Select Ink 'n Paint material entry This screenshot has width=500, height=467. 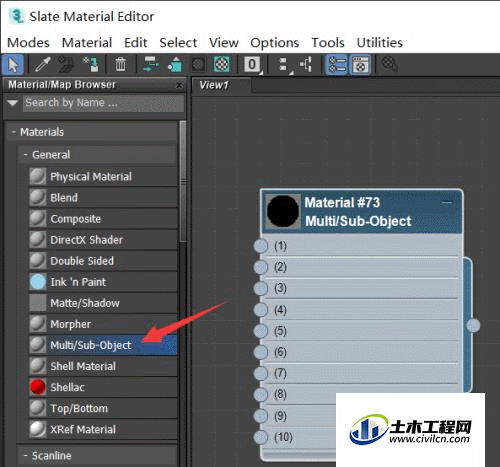pyautogui.click(x=103, y=282)
